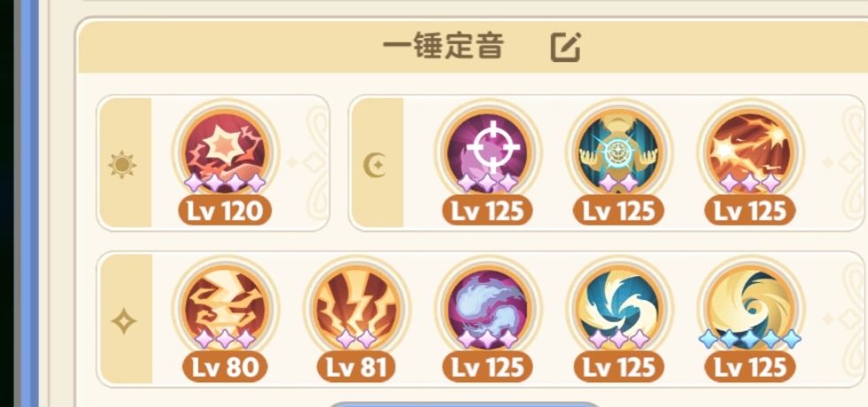Click the Lv 81 level badge
Image resolution: width=868 pixels, height=407 pixels.
(356, 367)
